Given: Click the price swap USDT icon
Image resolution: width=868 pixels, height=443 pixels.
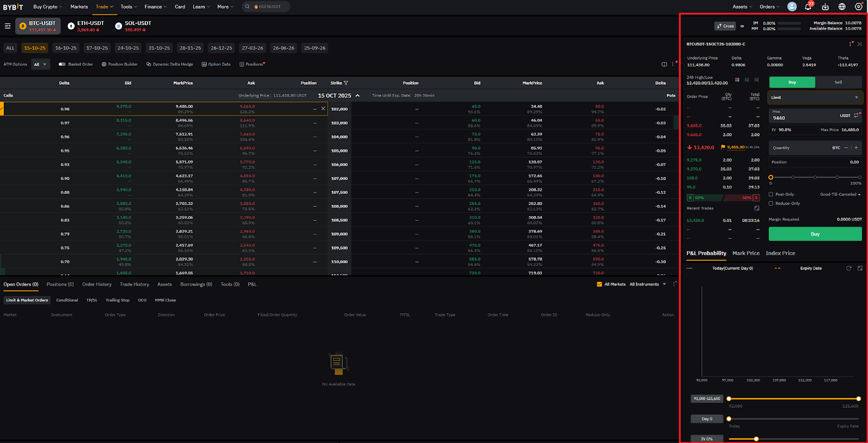Looking at the screenshot, I should click(856, 116).
